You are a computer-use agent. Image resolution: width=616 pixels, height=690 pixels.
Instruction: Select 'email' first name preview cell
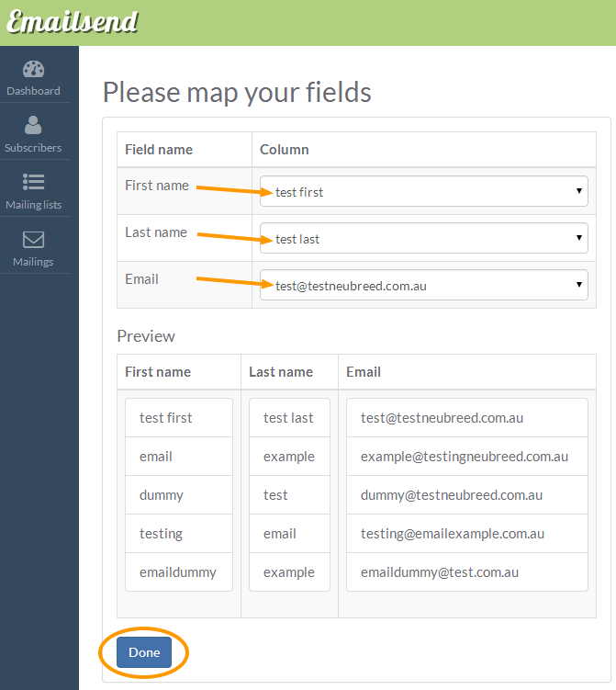pos(179,457)
